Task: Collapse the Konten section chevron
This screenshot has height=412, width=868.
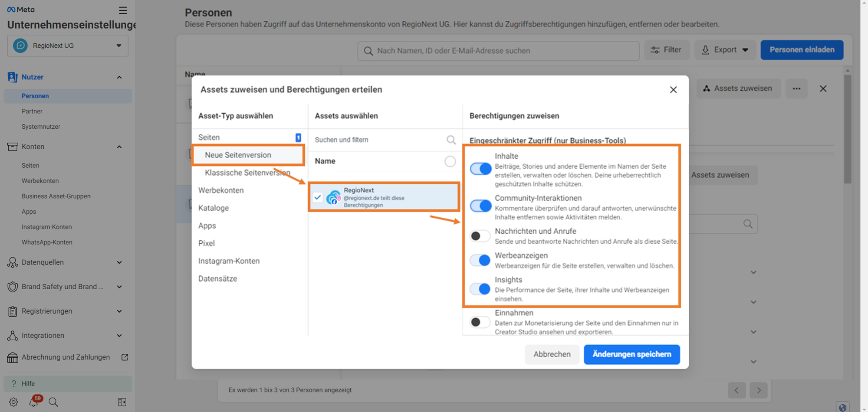Action: tap(119, 147)
